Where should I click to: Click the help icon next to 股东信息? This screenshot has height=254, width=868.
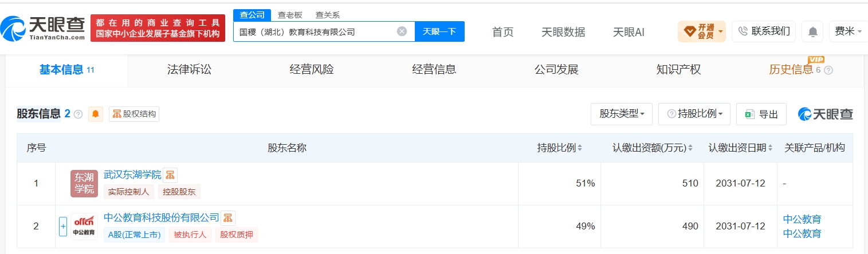tap(78, 114)
